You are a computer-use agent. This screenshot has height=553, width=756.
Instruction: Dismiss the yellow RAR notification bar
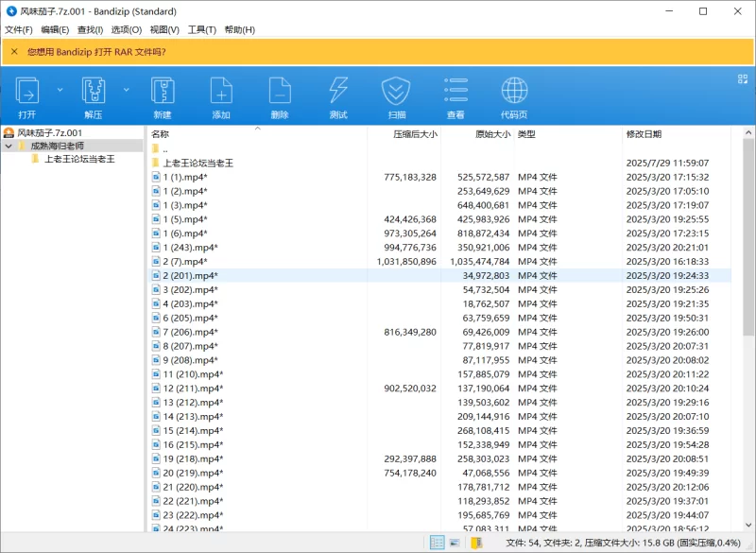[14, 52]
